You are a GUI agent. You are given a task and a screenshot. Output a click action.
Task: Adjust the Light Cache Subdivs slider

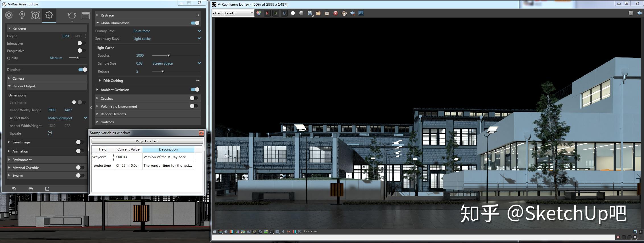pos(176,55)
